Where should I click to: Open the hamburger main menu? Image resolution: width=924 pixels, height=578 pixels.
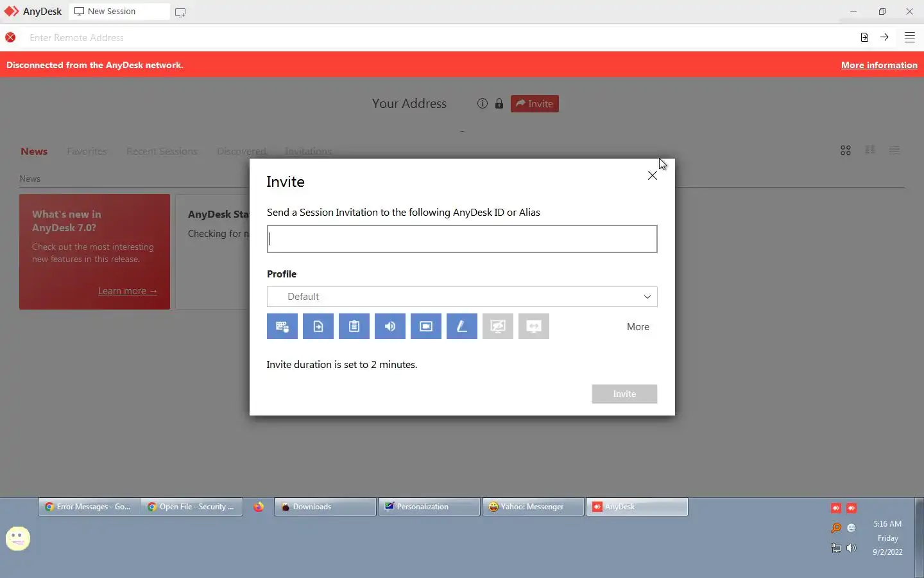tap(910, 37)
